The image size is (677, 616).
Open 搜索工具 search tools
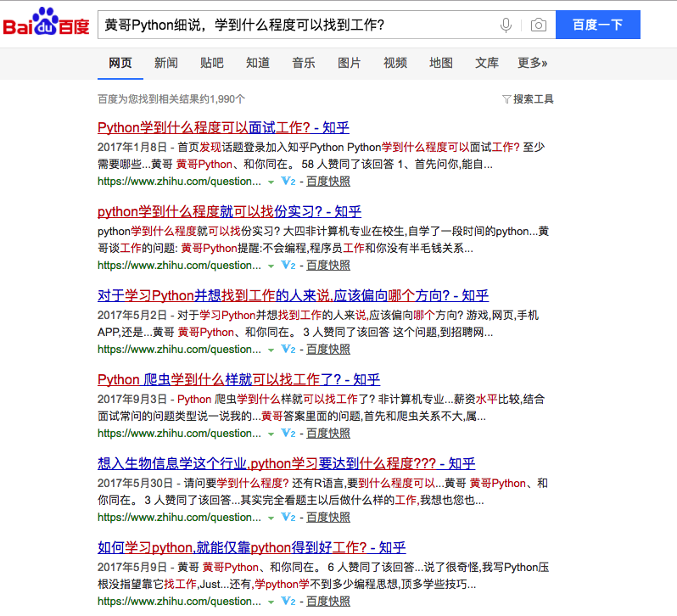pyautogui.click(x=533, y=99)
